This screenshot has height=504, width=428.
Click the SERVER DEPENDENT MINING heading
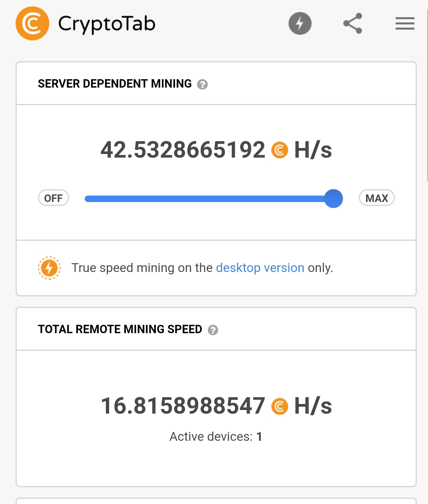(x=115, y=84)
